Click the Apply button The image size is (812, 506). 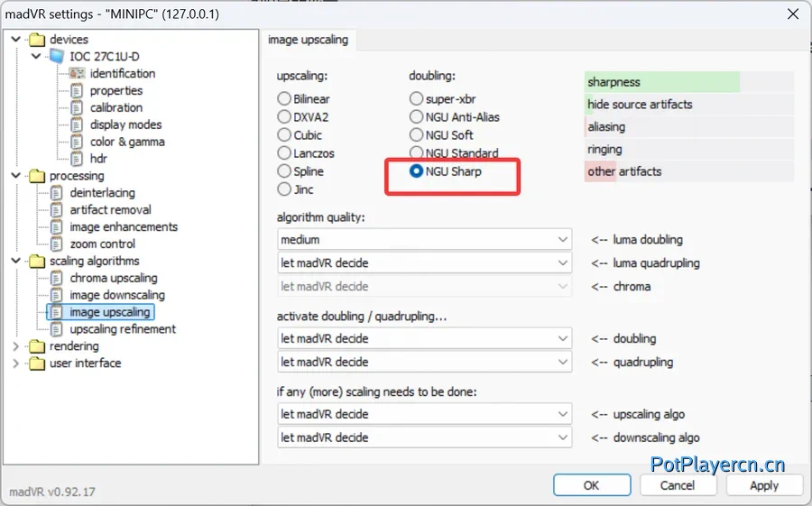[x=763, y=485]
